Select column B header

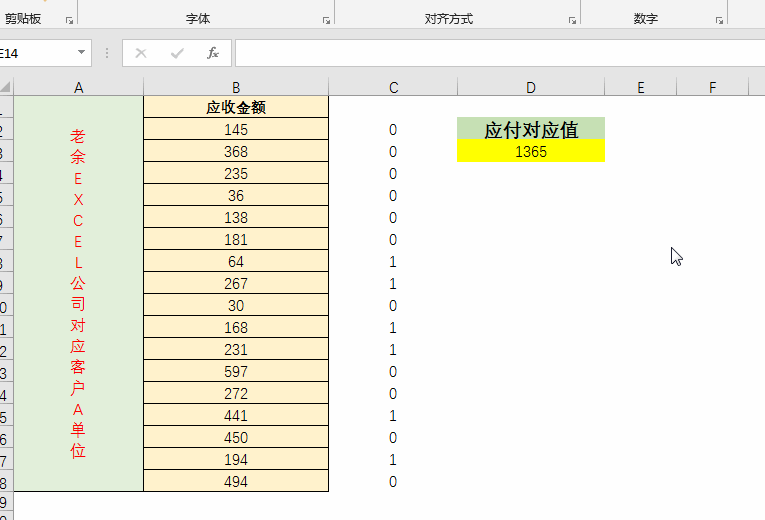coord(236,88)
